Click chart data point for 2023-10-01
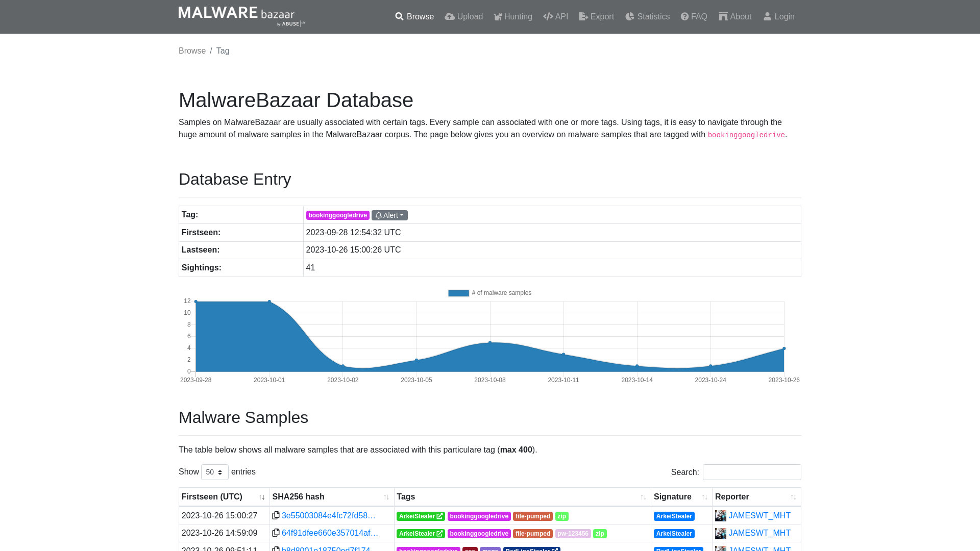This screenshot has height=551, width=980. click(x=269, y=302)
